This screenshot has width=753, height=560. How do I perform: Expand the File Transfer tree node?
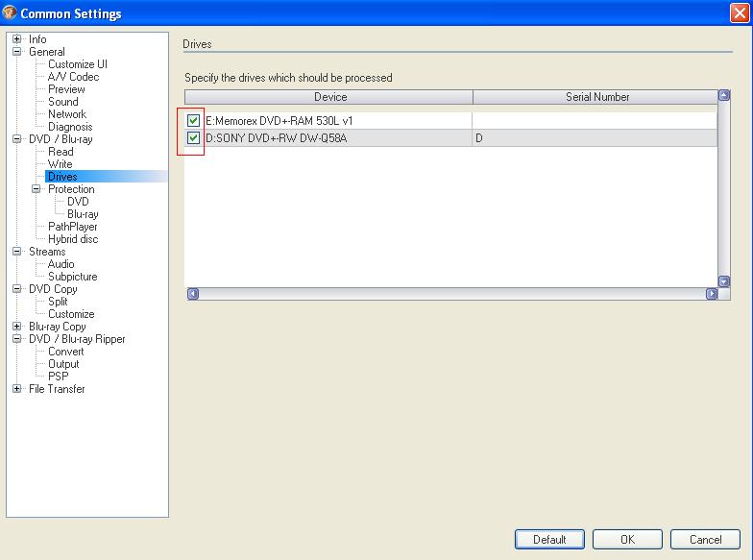(17, 388)
